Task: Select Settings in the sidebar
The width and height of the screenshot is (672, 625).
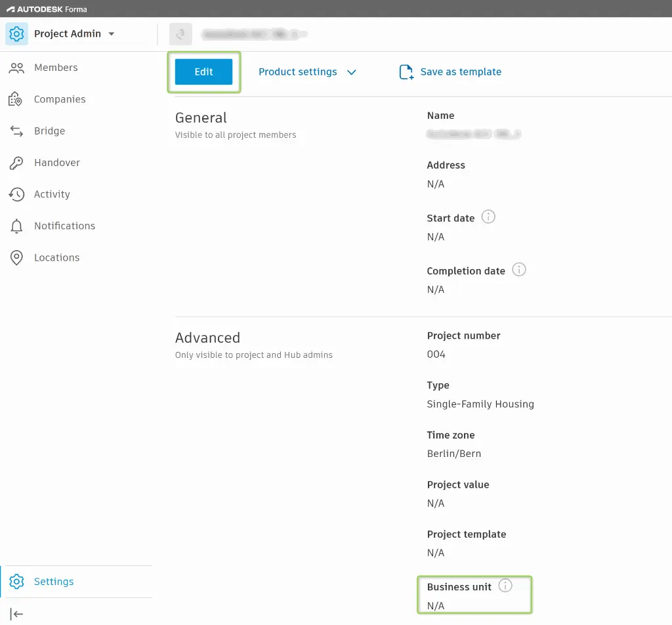Action: 54,582
